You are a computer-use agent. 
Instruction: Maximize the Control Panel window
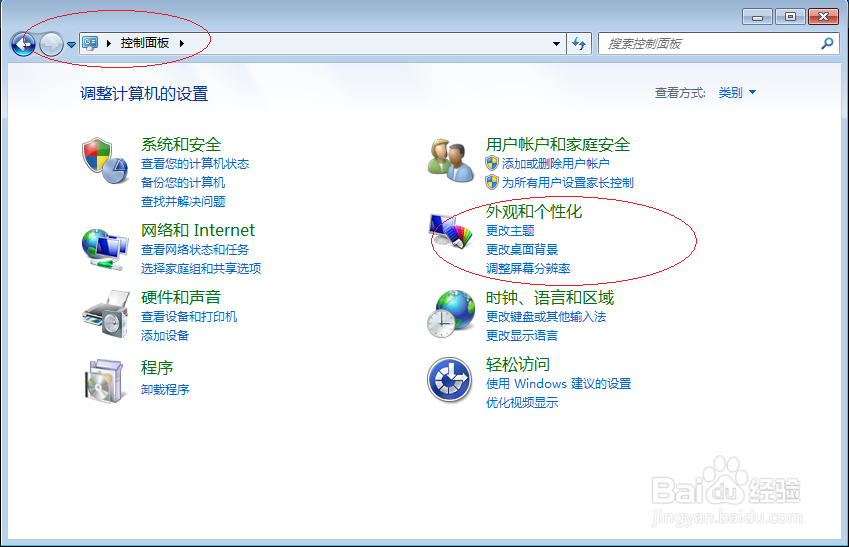[x=790, y=17]
